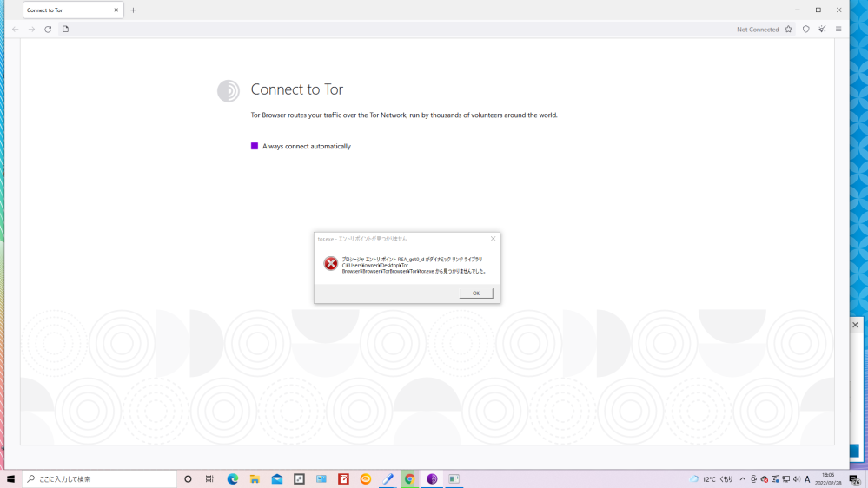Screen dimensions: 868x488
Task: Toggle the IME input mode A indicator
Action: (x=807, y=479)
